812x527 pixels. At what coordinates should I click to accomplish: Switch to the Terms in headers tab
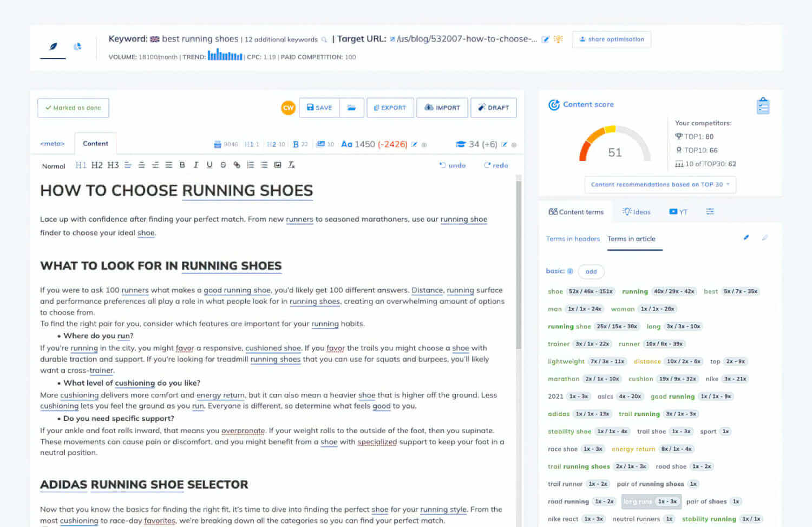[573, 239]
